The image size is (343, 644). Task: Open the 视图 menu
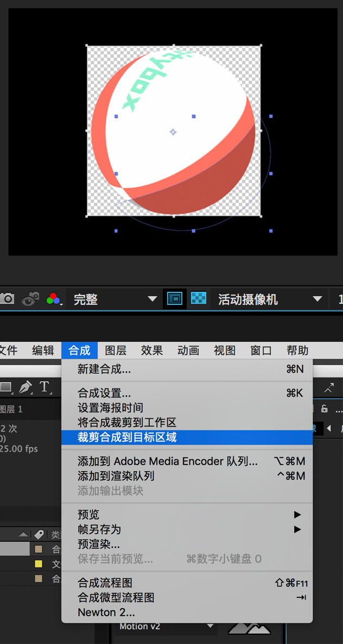pyautogui.click(x=225, y=351)
